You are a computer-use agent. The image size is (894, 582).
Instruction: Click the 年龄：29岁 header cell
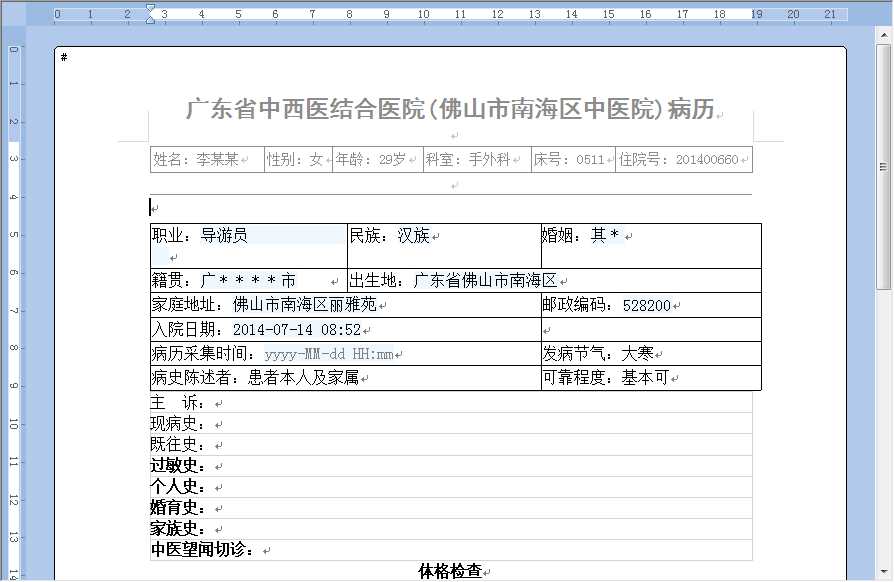click(377, 160)
